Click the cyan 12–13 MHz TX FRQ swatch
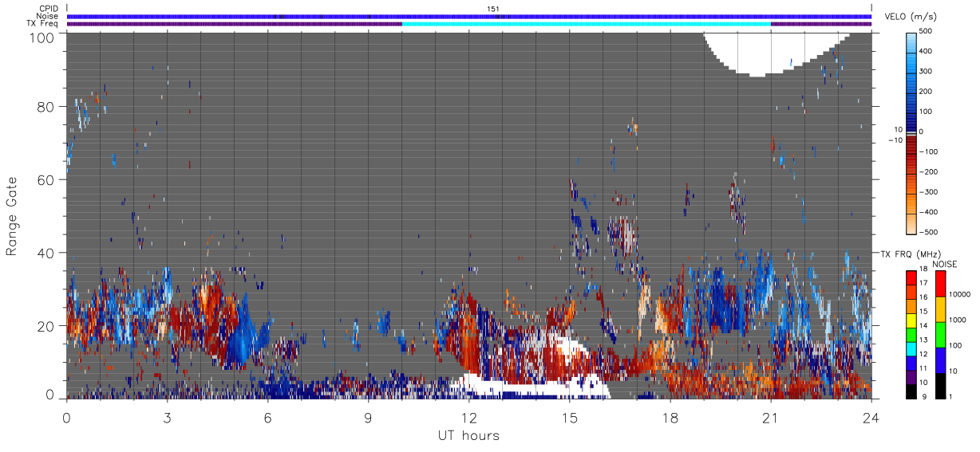Screen dimensions: 980x452 [x=911, y=348]
